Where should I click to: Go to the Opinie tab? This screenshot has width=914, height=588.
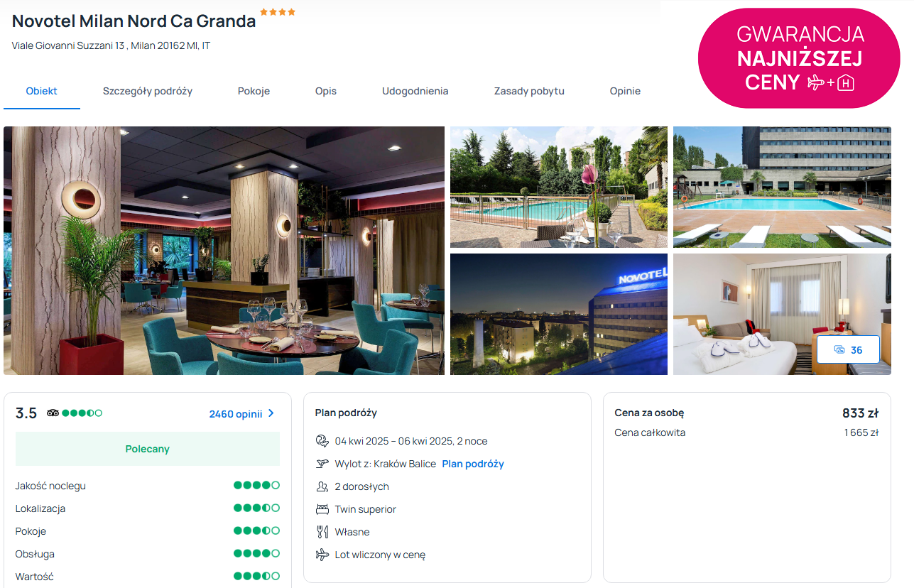pos(625,91)
